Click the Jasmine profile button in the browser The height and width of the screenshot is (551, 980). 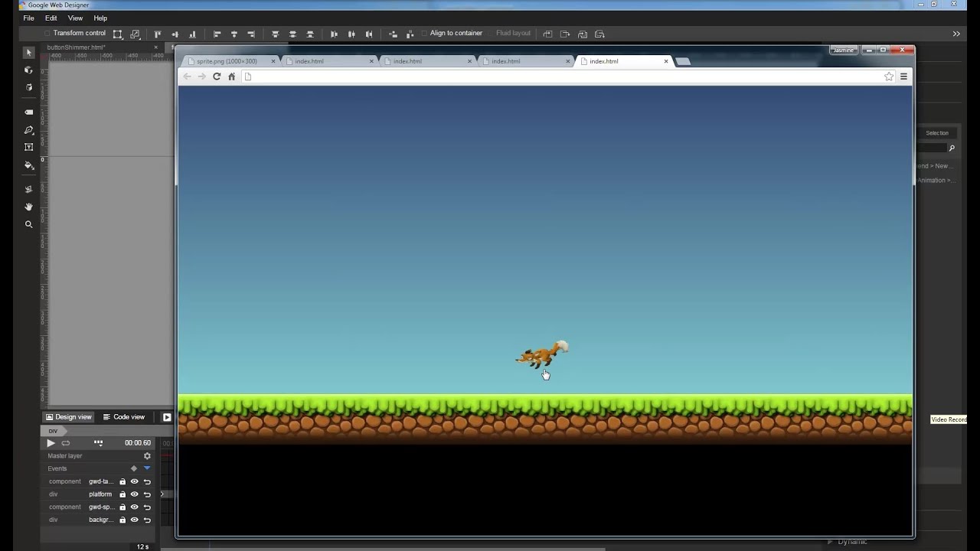coord(843,50)
